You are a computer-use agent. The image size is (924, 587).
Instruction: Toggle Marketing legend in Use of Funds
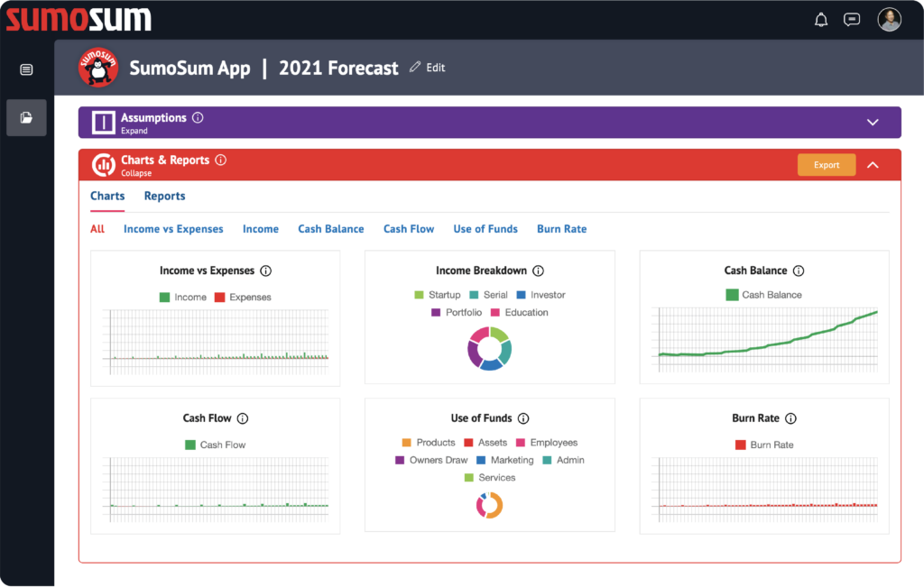click(x=505, y=461)
